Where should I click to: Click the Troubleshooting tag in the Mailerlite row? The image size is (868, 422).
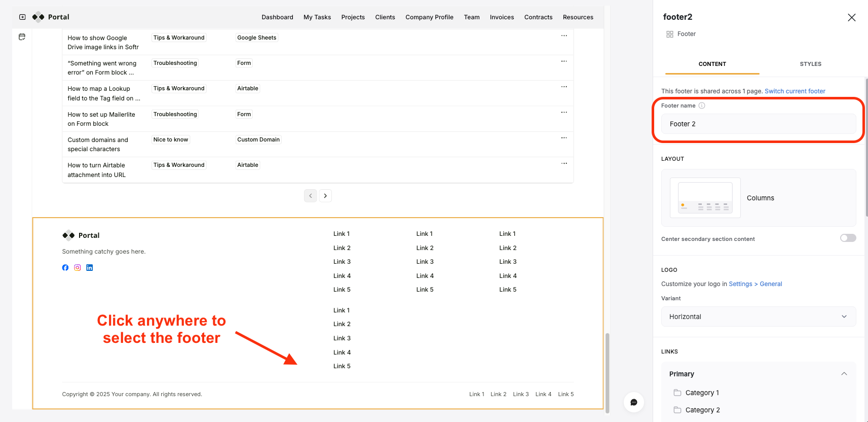(x=175, y=114)
